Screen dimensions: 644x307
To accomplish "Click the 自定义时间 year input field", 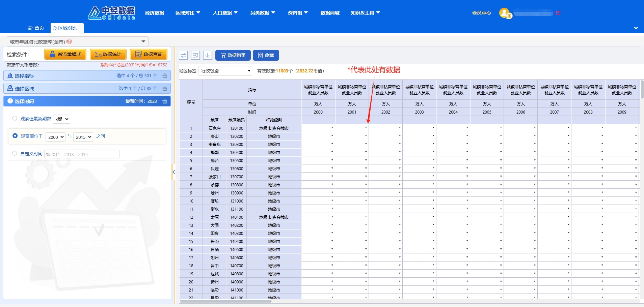I will point(82,154).
